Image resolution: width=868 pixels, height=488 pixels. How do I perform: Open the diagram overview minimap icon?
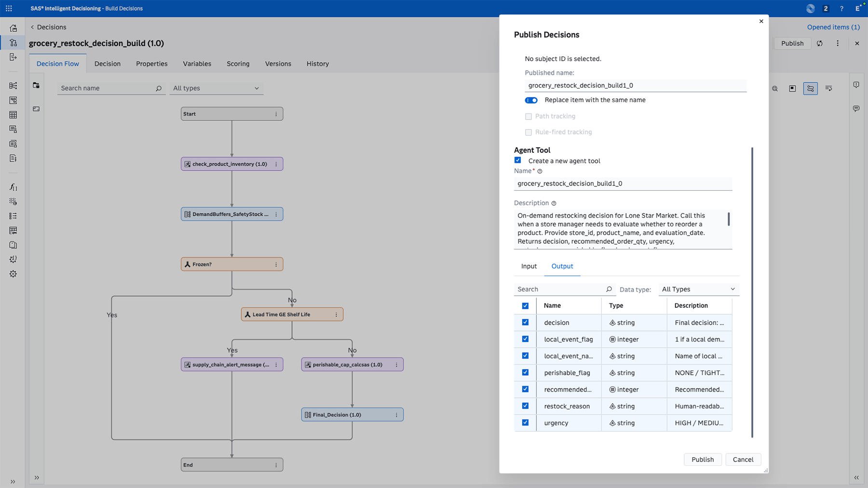(792, 88)
